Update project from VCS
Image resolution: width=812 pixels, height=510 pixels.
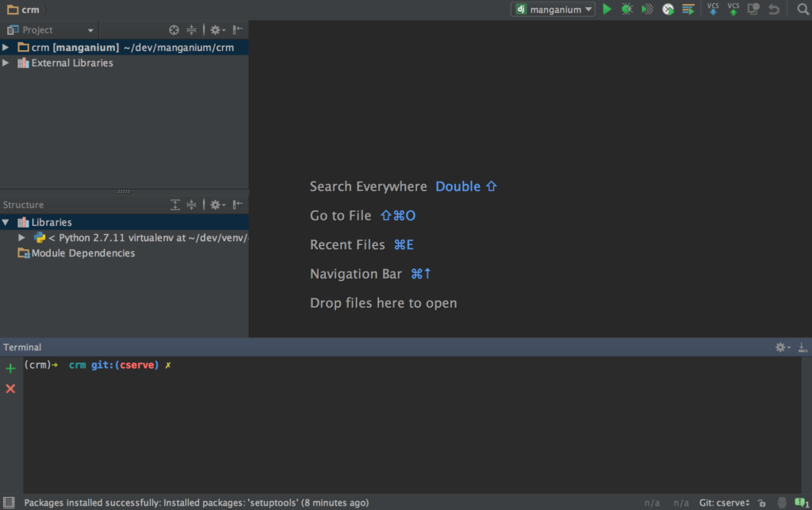click(x=713, y=10)
